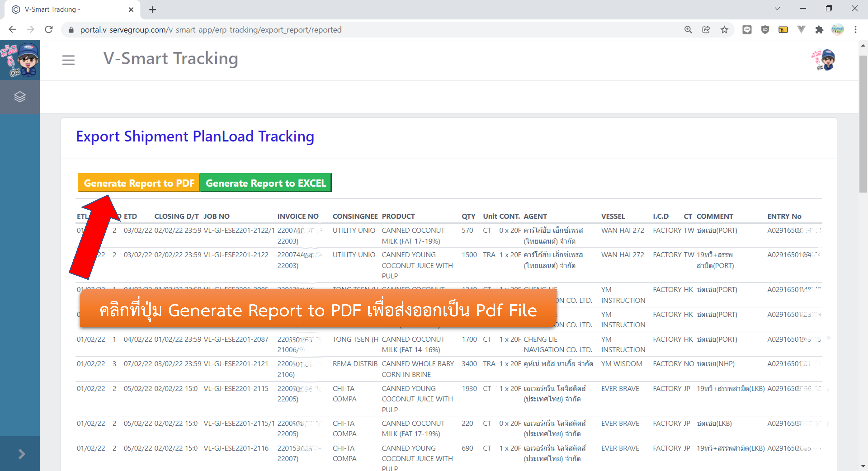868x471 pixels.
Task: Click Generate Report to EXCEL button
Action: (266, 183)
